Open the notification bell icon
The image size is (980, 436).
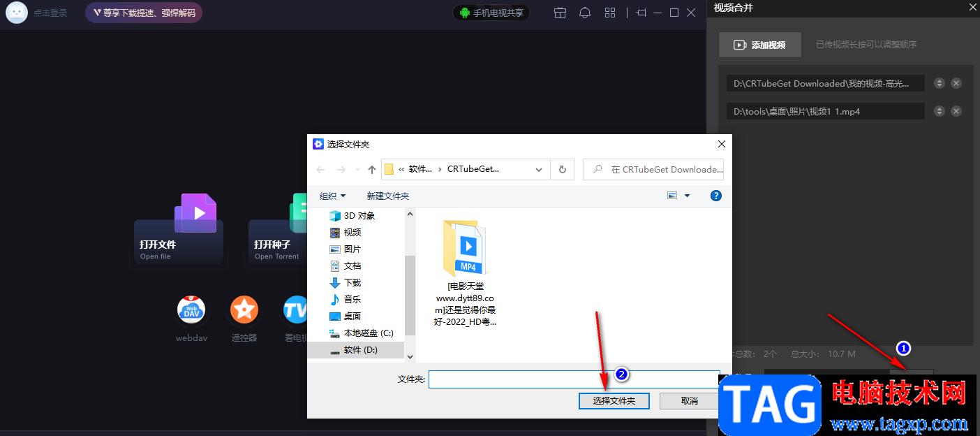585,13
